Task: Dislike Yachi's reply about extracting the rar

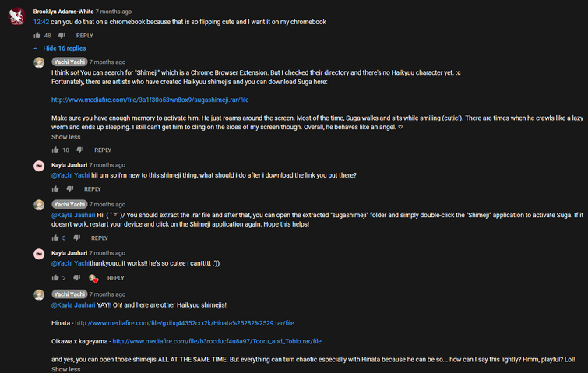Action: (x=77, y=238)
